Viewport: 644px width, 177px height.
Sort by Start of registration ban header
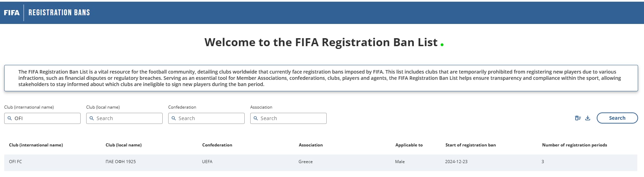[x=471, y=145]
